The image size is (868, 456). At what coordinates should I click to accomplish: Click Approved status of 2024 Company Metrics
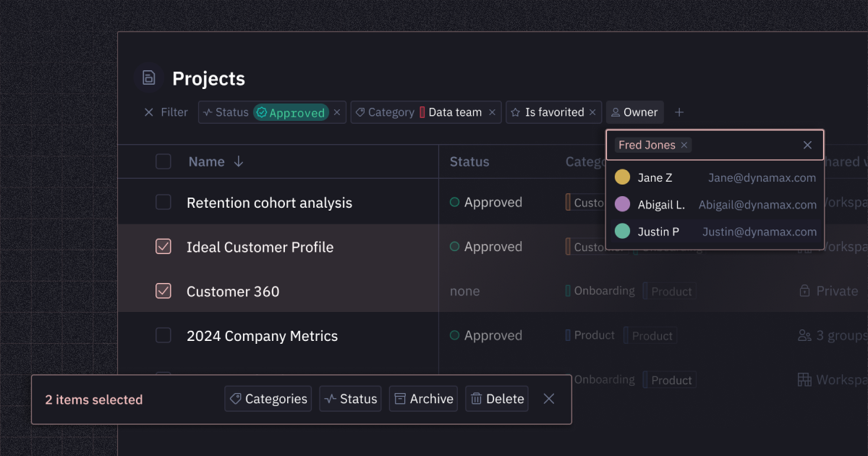click(486, 336)
